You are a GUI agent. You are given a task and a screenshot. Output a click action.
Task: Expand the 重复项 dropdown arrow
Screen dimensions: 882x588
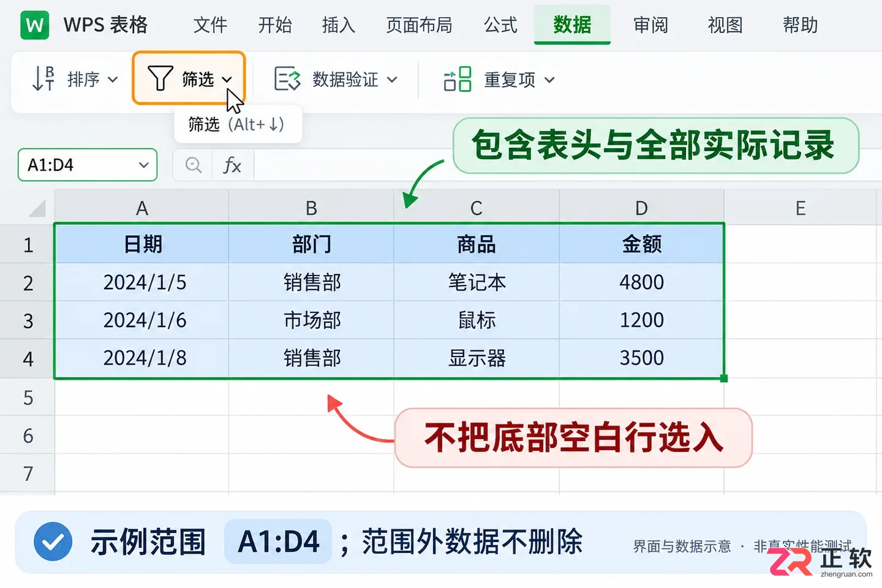click(x=549, y=80)
